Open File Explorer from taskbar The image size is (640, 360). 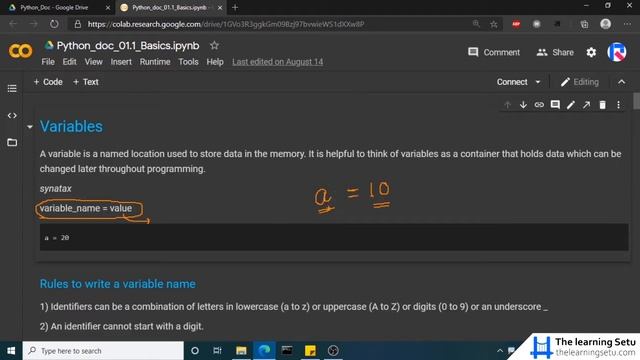click(x=241, y=351)
